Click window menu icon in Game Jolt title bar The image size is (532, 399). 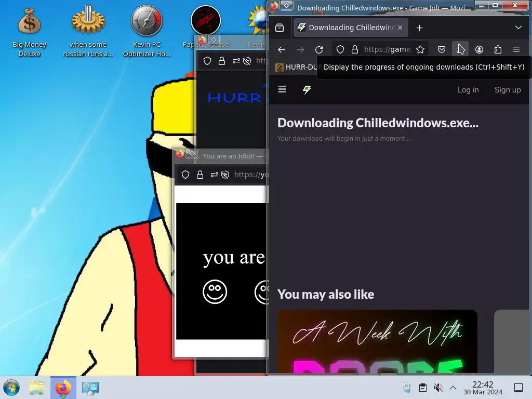tap(287, 5)
